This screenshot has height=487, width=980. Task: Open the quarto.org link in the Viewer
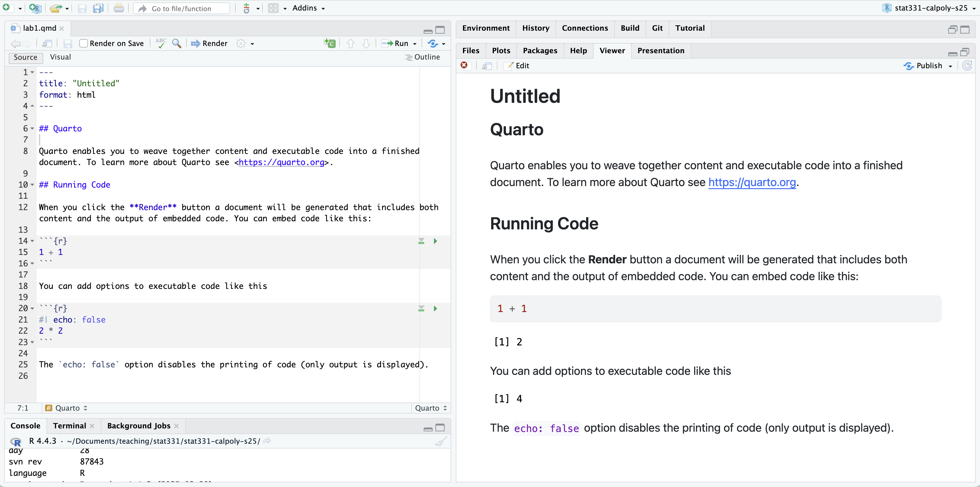[752, 182]
